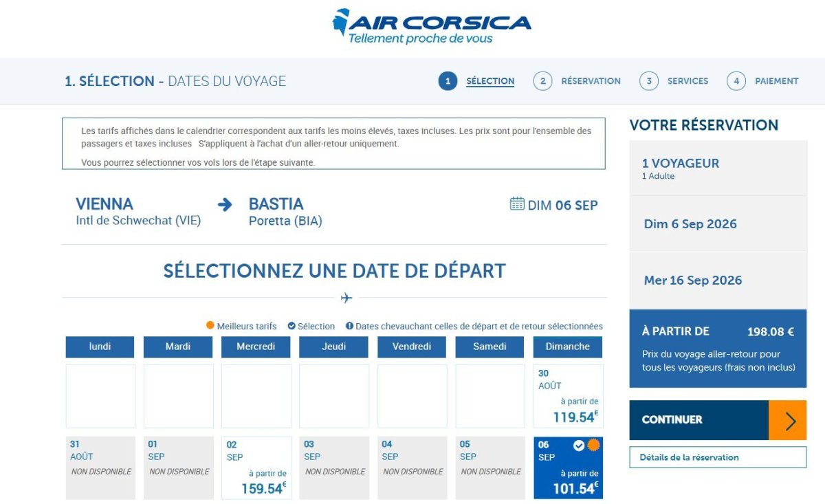825x504 pixels.
Task: Click step 4 circle for Paiement
Action: pyautogui.click(x=736, y=81)
